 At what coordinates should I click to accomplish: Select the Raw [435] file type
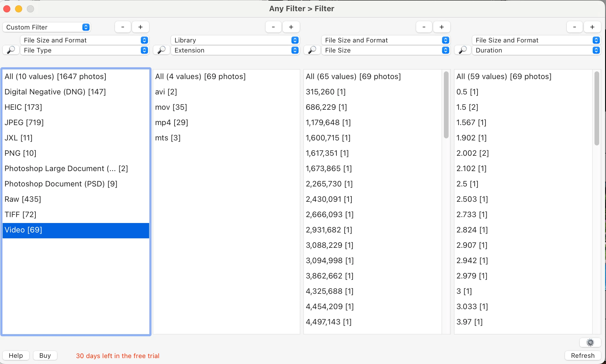click(x=76, y=199)
